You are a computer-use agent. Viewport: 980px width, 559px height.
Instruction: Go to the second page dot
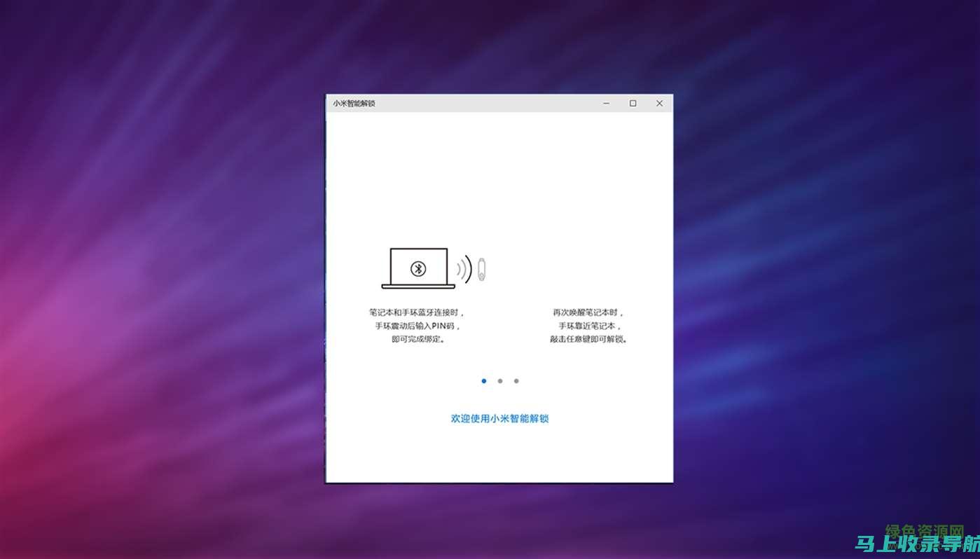pos(500,381)
